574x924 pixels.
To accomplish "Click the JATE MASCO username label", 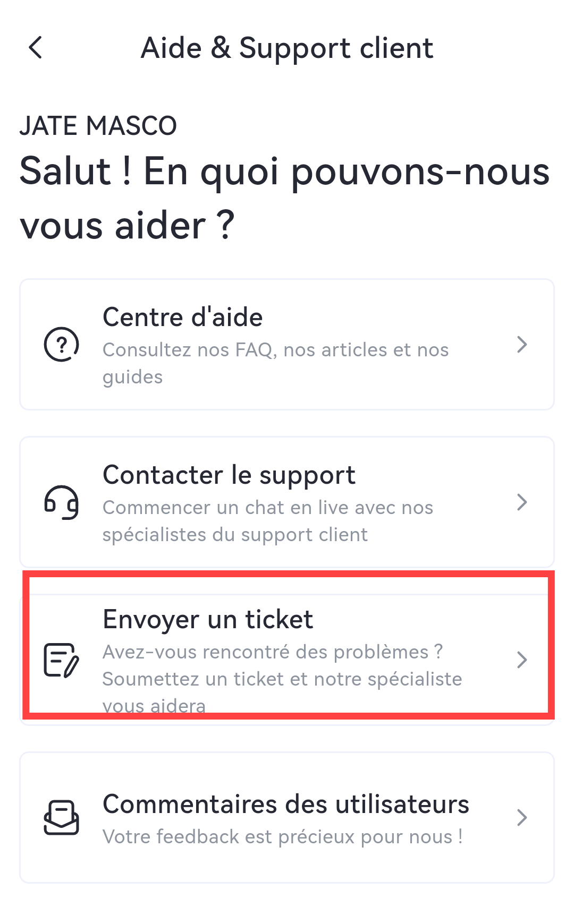I will pyautogui.click(x=98, y=126).
